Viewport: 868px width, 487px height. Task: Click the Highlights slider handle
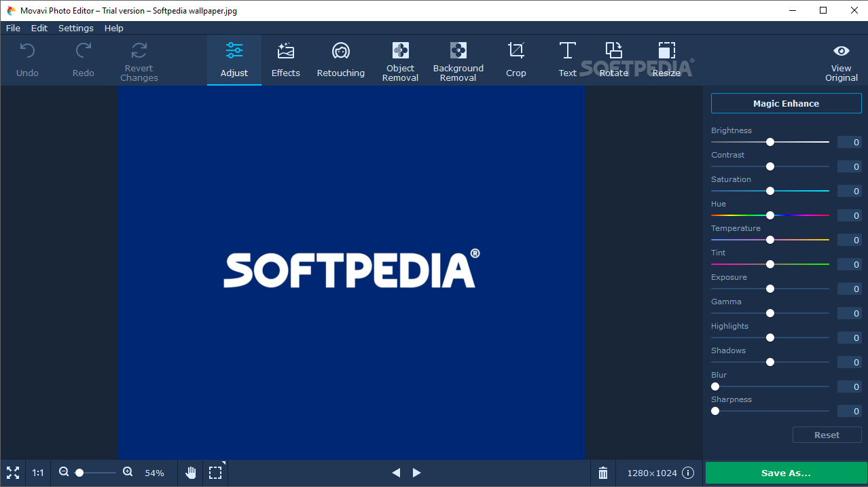770,338
